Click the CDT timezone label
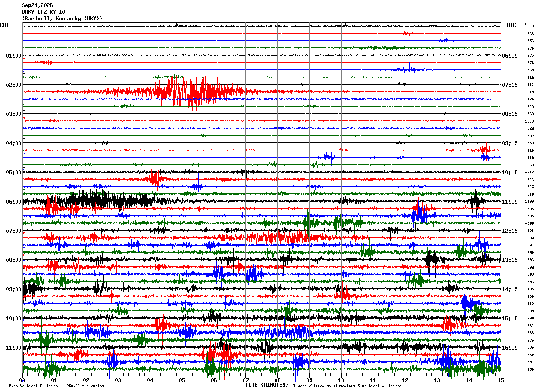This screenshot has height=392, width=536. pos(4,25)
